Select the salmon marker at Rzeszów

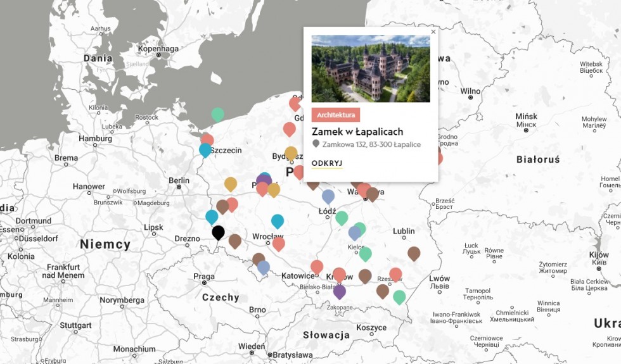395,274
